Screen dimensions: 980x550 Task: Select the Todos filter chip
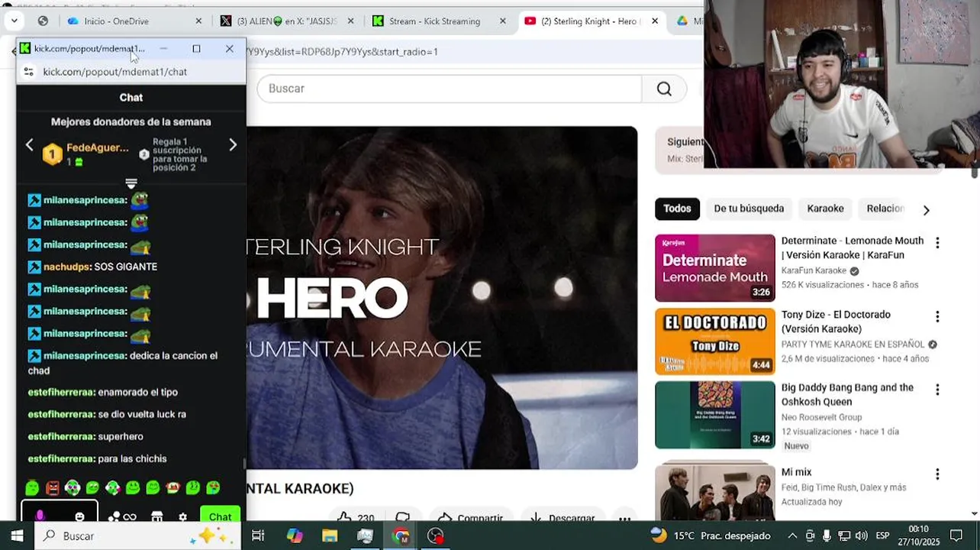coord(677,209)
